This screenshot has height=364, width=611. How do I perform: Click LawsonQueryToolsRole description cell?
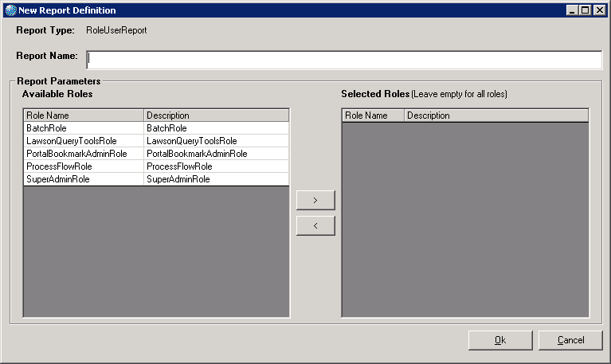point(217,141)
